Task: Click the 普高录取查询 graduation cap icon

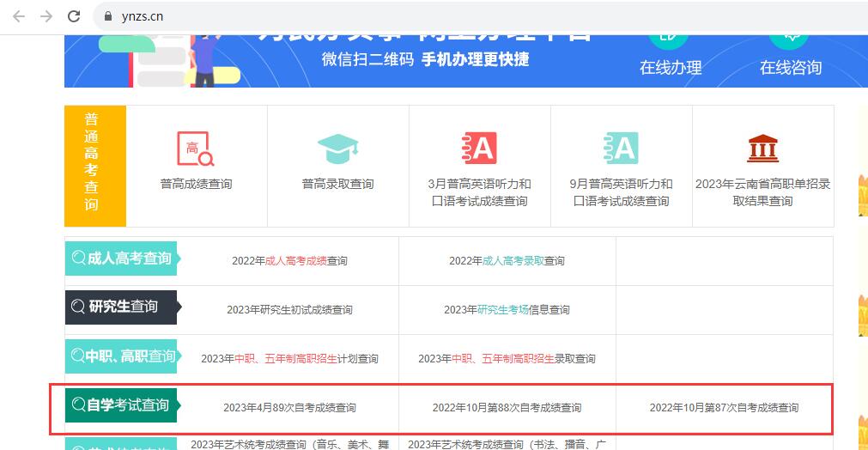Action: tap(337, 149)
